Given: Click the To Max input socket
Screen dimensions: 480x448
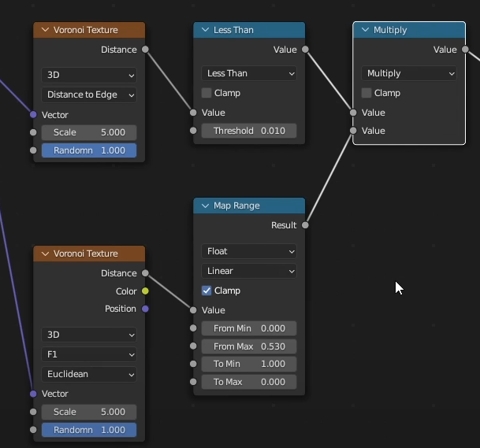Looking at the screenshot, I should (193, 382).
